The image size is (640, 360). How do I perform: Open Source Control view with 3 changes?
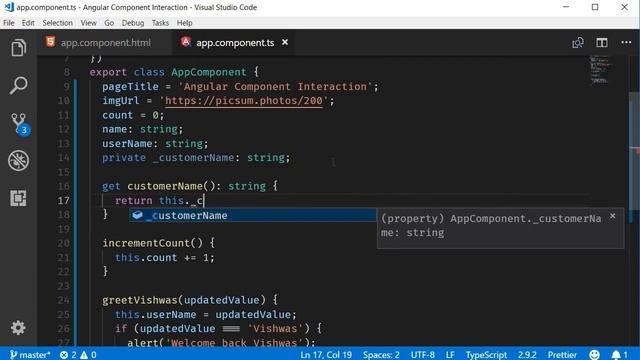[x=20, y=124]
